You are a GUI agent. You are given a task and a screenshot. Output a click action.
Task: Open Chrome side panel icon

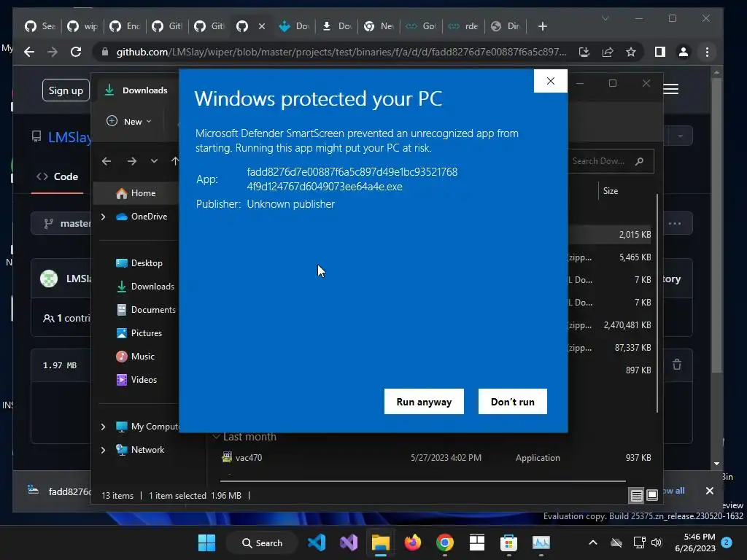(659, 52)
